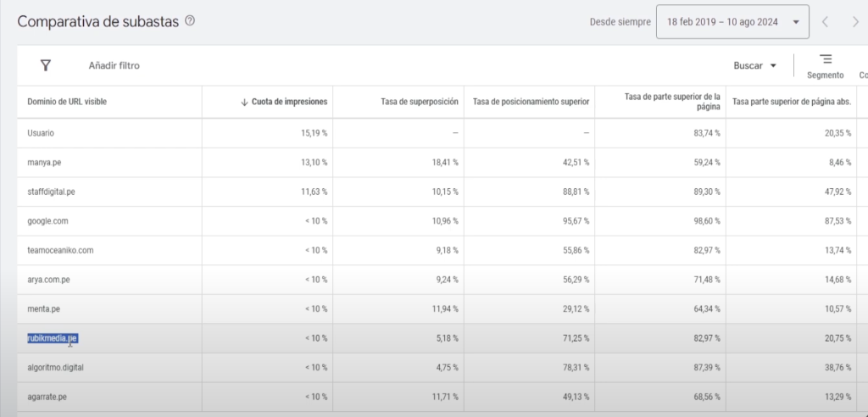
Task: Click Añadir filtro
Action: tap(114, 65)
